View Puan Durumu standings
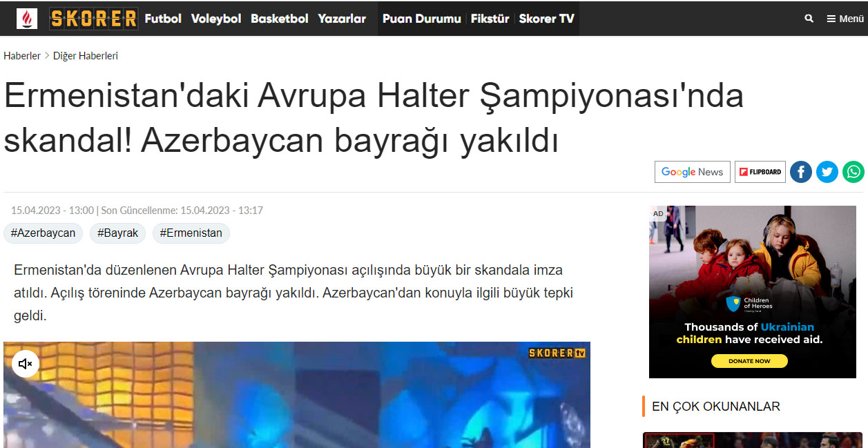 coord(421,19)
